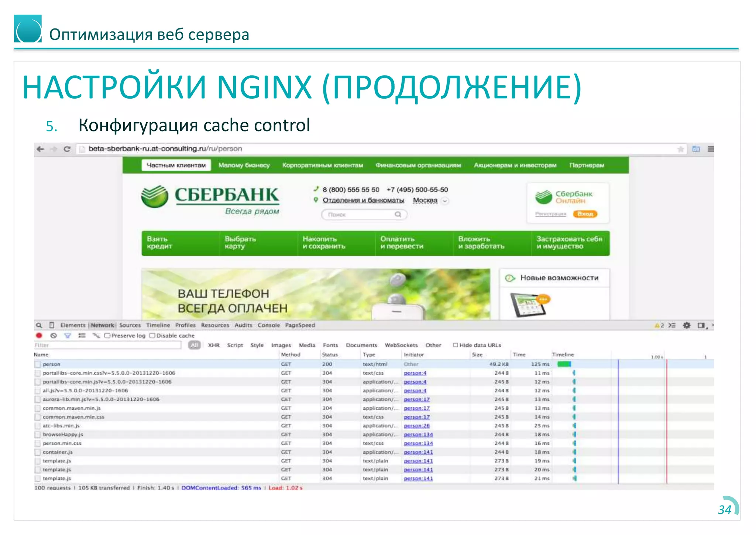Click the person row green timeline bar

564,364
